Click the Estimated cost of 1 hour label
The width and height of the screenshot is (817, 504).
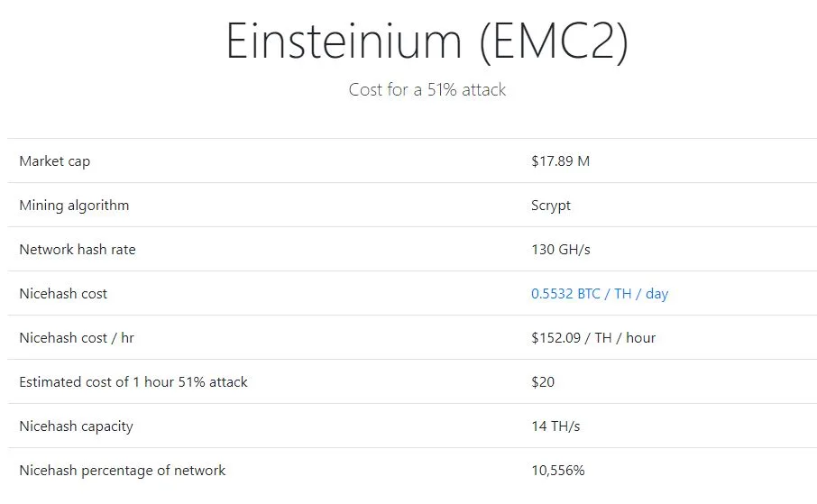tap(133, 382)
